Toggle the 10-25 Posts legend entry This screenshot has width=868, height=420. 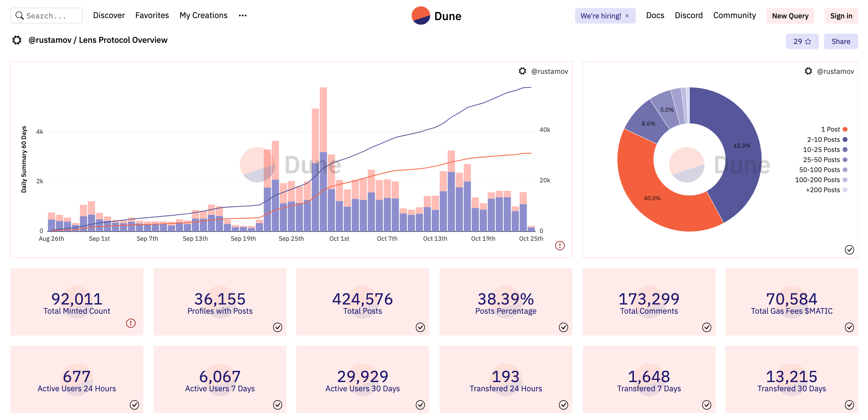[x=825, y=149]
